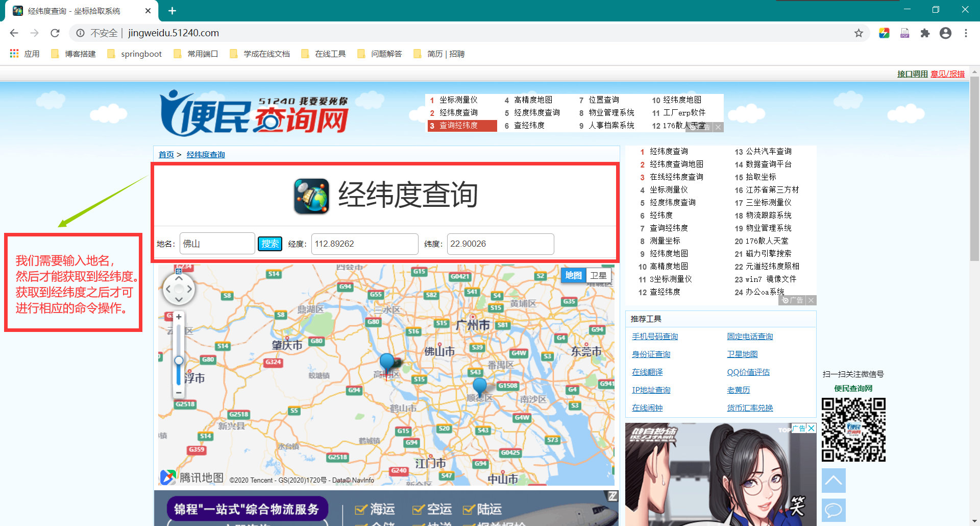Image resolution: width=980 pixels, height=526 pixels.
Task: Click the 搜索 search button
Action: [270, 244]
